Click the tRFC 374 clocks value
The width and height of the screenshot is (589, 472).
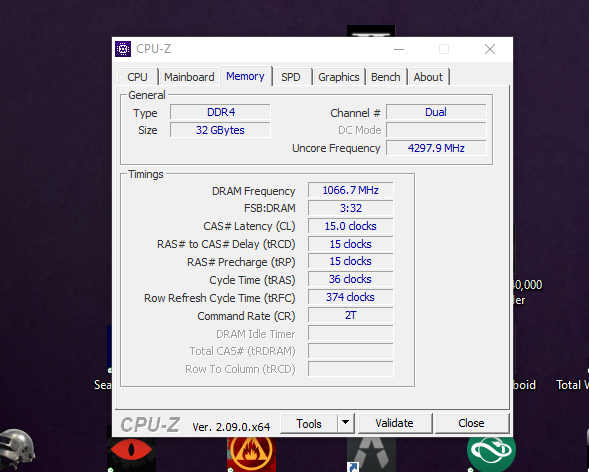(x=351, y=297)
